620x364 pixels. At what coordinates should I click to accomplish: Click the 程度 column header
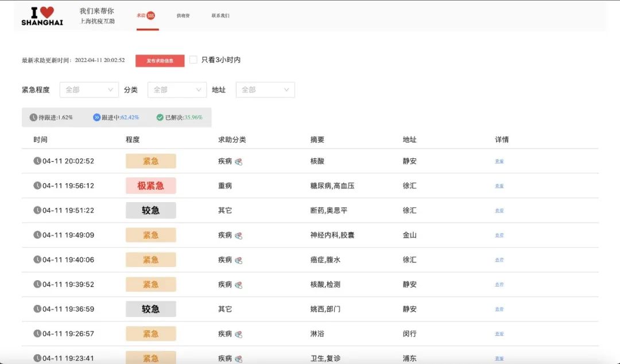(133, 140)
